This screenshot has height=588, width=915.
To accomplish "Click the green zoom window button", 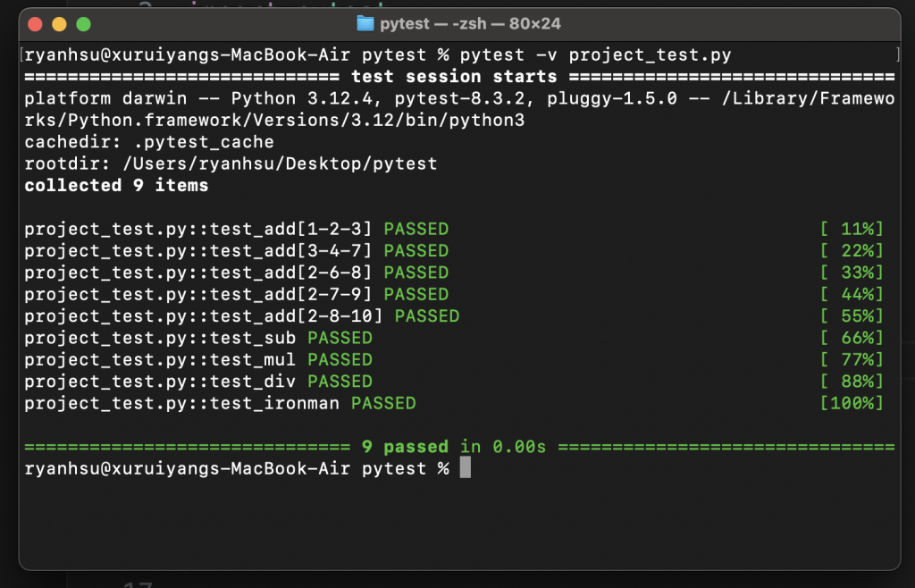I will tap(83, 24).
